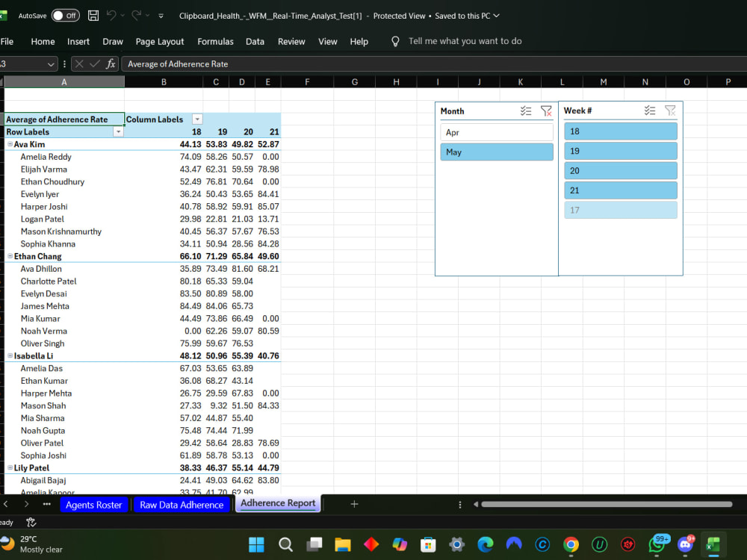This screenshot has height=560, width=747.
Task: Collapse the Ethan Chang group
Action: click(10, 256)
